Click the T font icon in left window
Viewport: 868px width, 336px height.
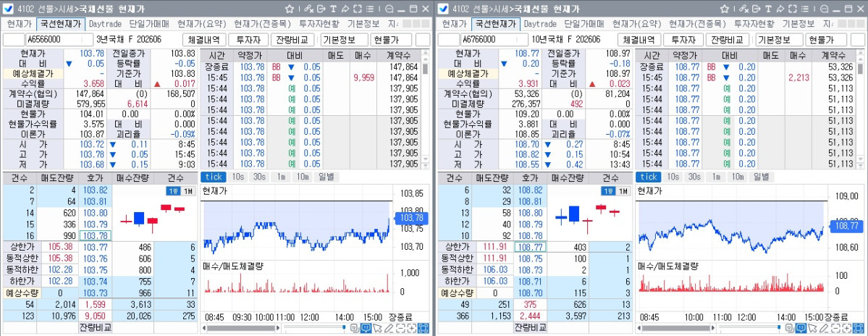coord(333,9)
